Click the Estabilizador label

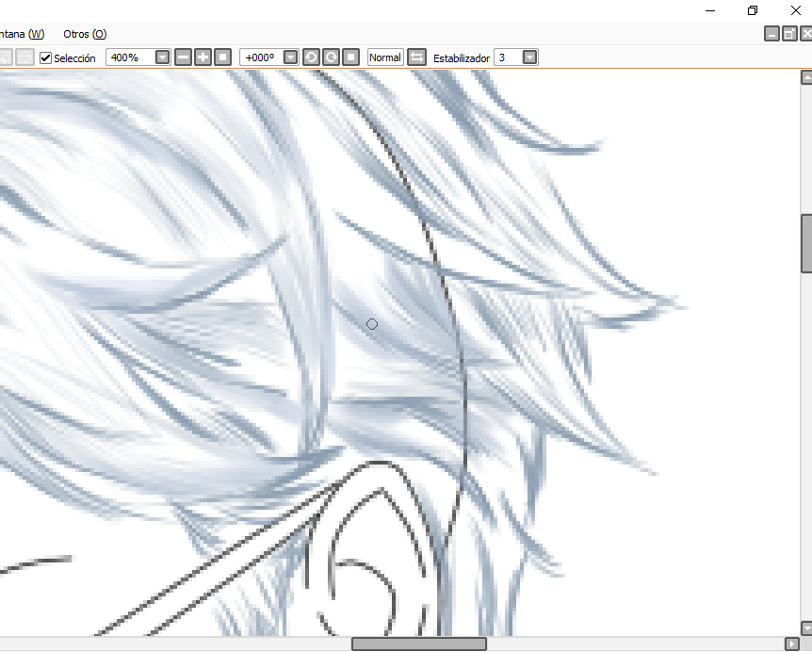(x=462, y=58)
